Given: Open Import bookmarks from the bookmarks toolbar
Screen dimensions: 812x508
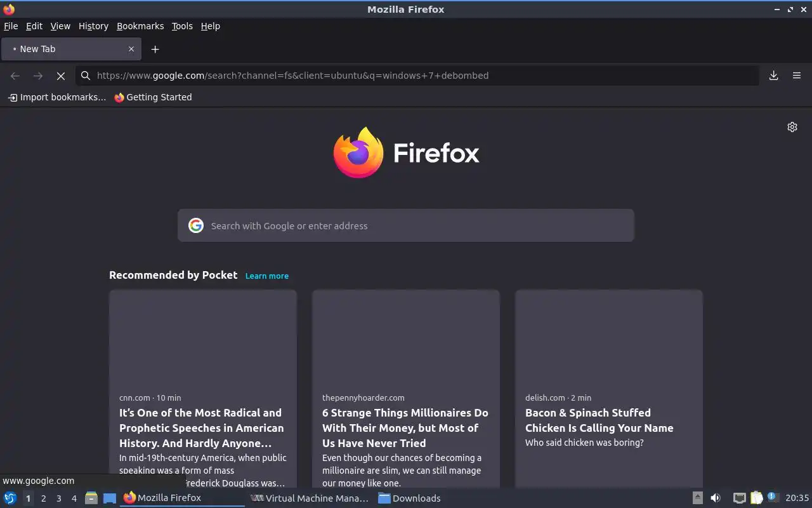Looking at the screenshot, I should coord(57,97).
